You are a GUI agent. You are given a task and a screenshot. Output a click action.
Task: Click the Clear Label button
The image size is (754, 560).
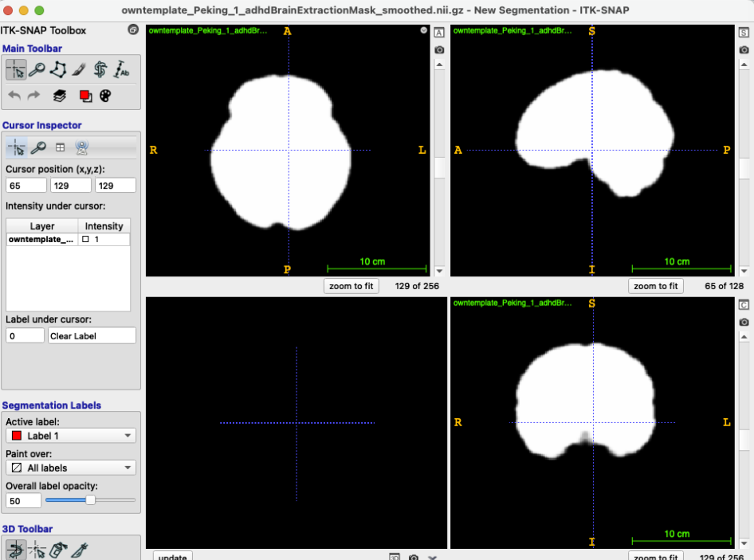pos(91,335)
